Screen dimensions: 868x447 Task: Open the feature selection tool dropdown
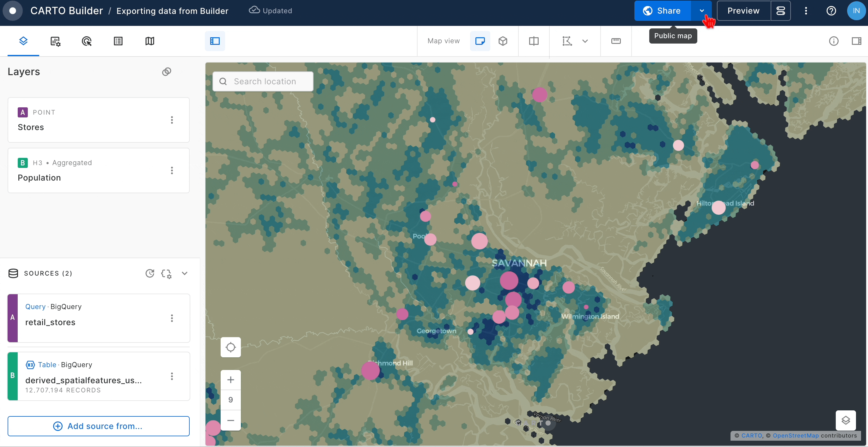[x=585, y=41]
